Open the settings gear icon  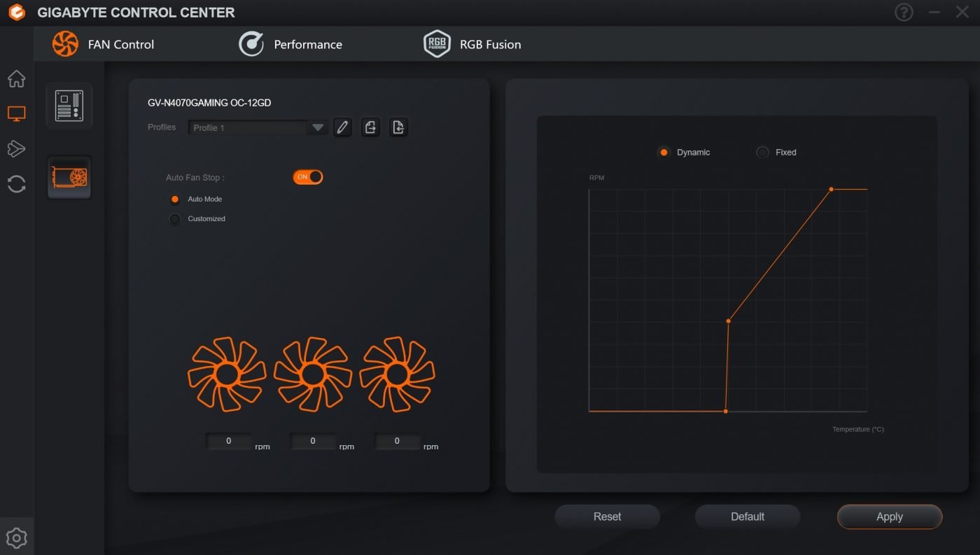click(16, 538)
